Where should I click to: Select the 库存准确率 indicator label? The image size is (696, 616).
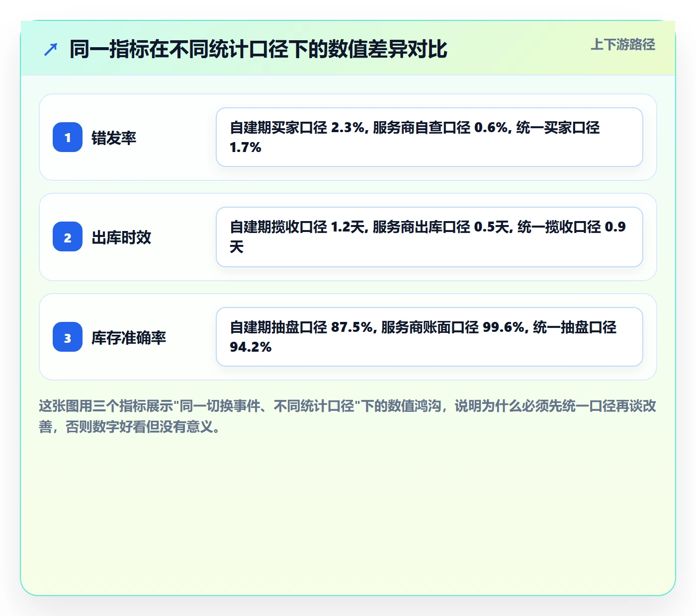pyautogui.click(x=129, y=337)
